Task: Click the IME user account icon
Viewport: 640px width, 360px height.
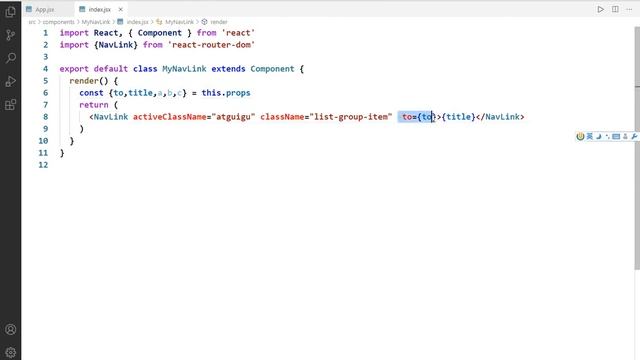Action: (x=625, y=136)
